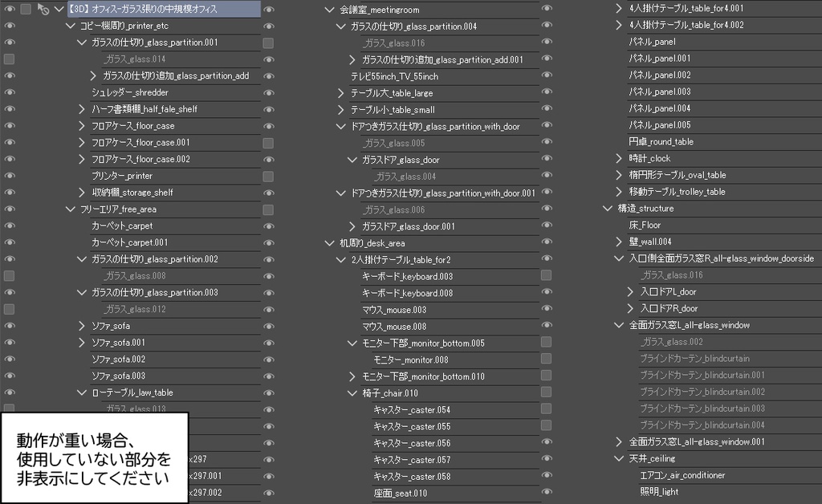Image resolution: width=822 pixels, height=504 pixels.
Task: Expand 壁_wall.004
Action: [x=619, y=242]
